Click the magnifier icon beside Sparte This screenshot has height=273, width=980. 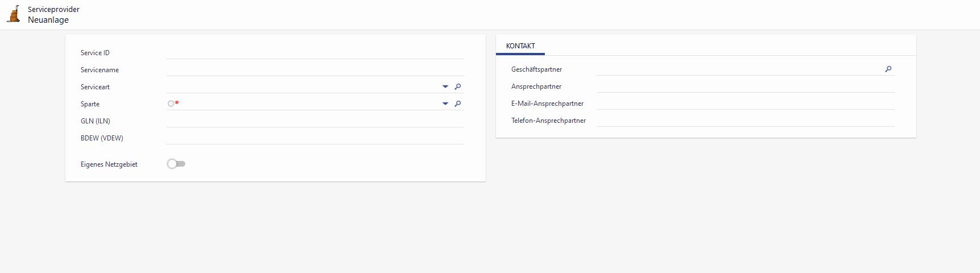tap(458, 104)
